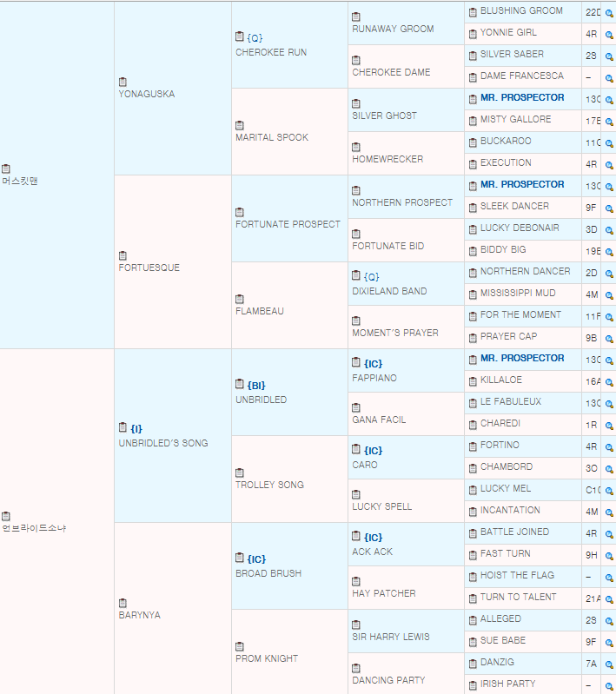Click the magnifier icon in YONNIE GIRL row
Screen dimensions: 616x694
(609, 35)
